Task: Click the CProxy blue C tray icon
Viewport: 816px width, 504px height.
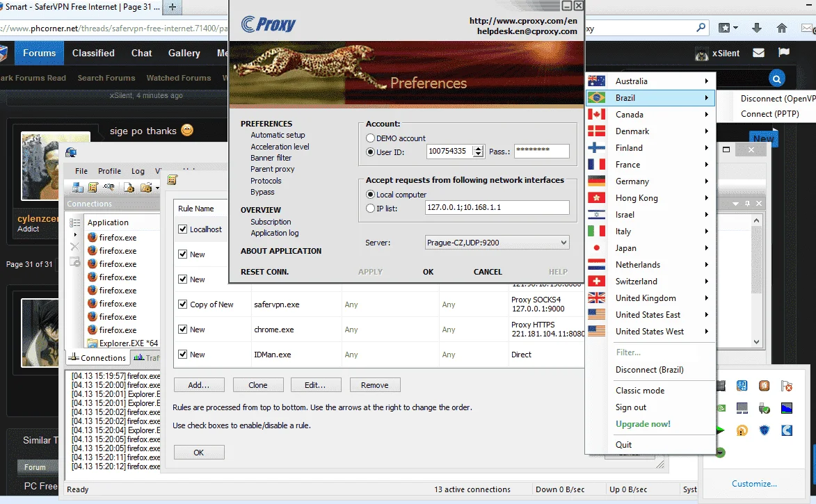Action: click(x=787, y=430)
